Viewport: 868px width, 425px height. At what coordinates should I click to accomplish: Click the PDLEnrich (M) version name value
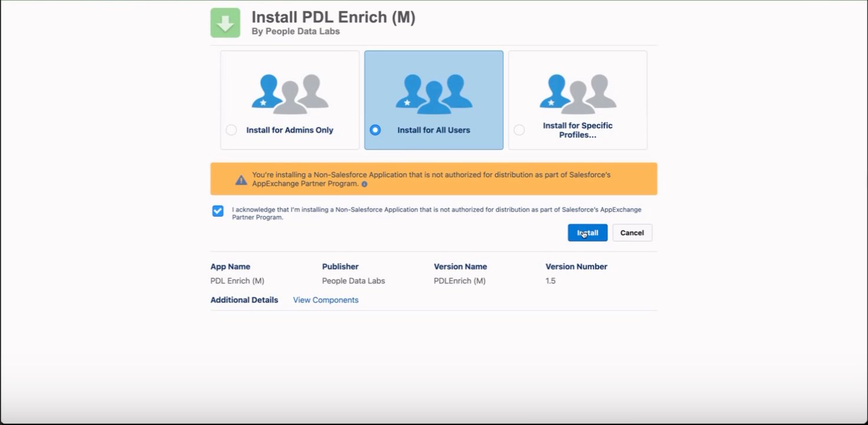click(460, 281)
